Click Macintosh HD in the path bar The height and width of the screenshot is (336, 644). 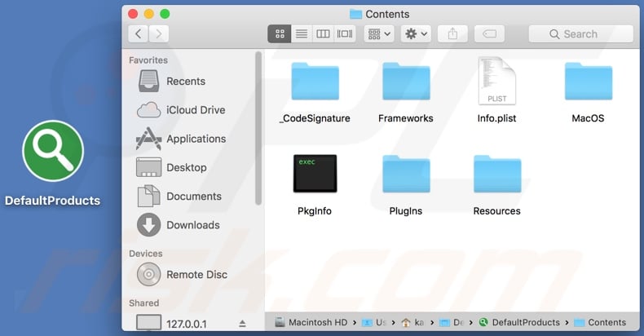click(311, 322)
